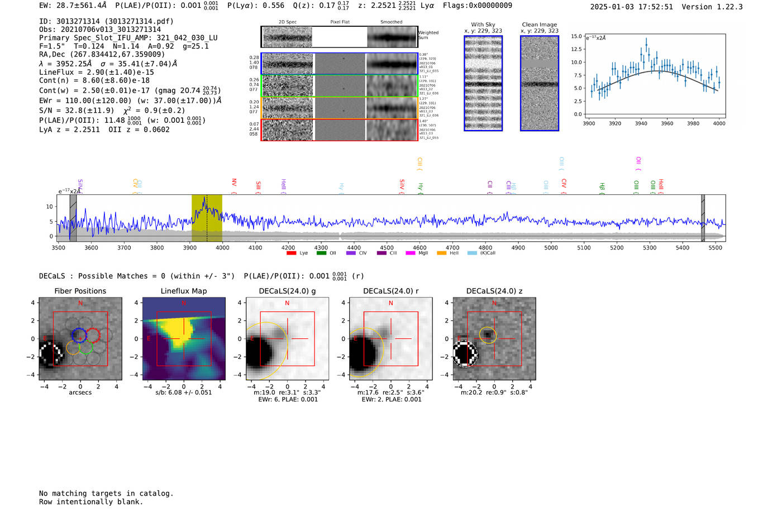Select the orange fiber circle in Fiber Positions
This screenshot has width=782, height=532.
pos(73,347)
